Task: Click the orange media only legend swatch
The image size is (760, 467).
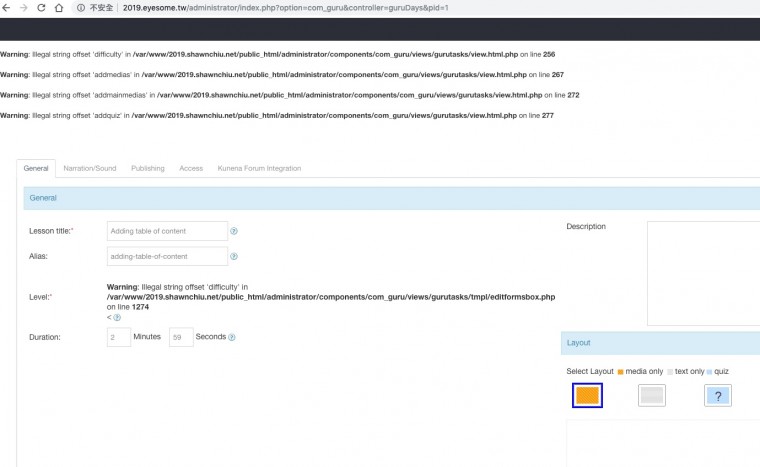Action: [620, 372]
